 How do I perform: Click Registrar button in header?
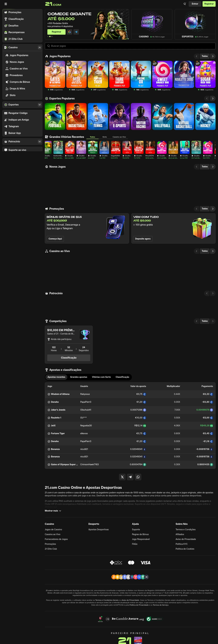coord(209,4)
